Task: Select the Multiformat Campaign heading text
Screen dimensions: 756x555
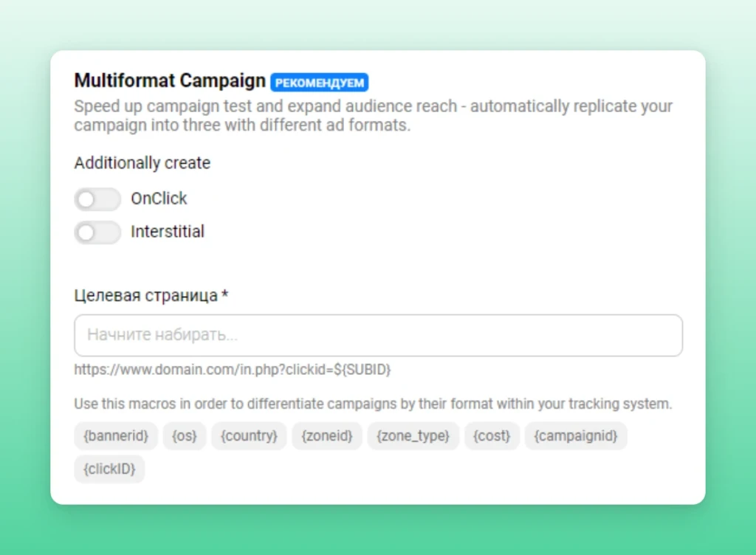Action: pyautogui.click(x=170, y=80)
